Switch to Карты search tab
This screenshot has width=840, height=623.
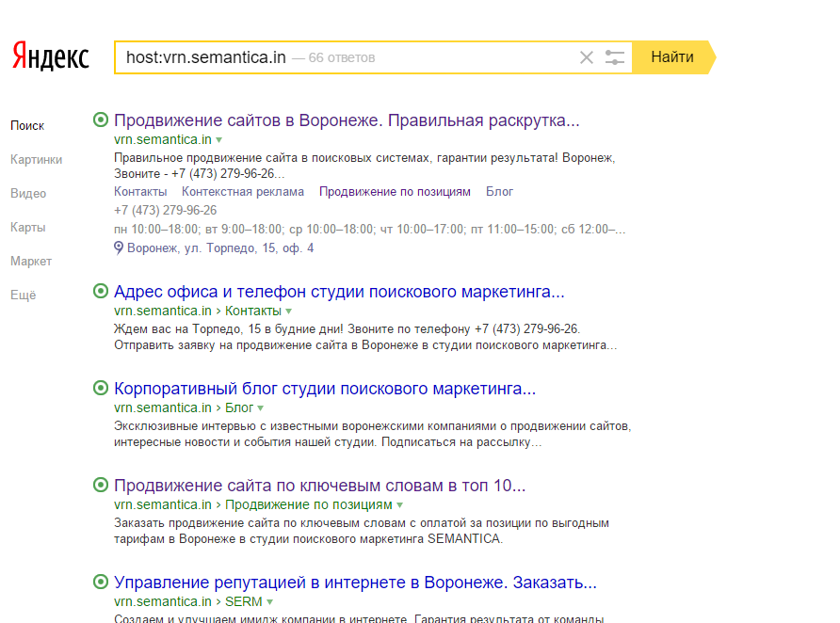point(27,227)
